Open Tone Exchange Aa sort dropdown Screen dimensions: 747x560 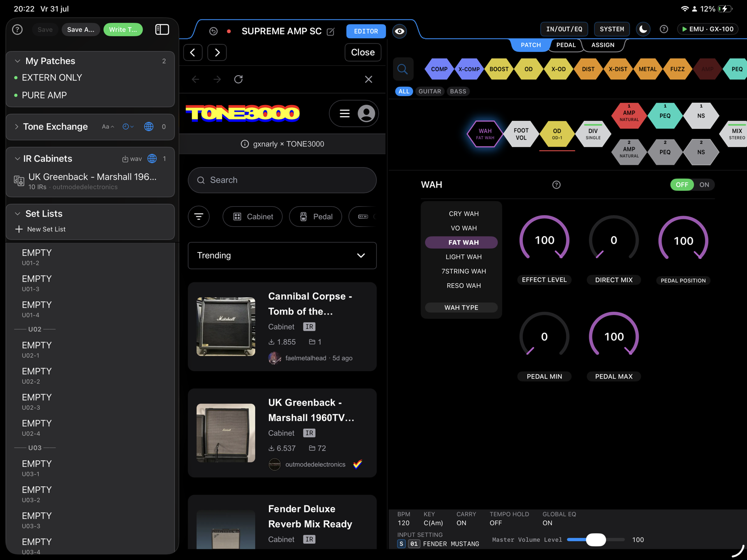[x=108, y=126]
